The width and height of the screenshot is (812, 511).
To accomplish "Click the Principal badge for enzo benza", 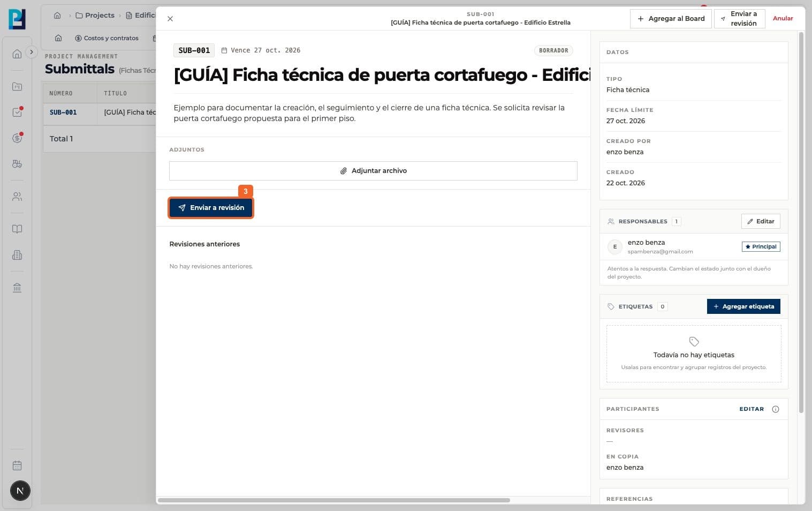I will 761,247.
